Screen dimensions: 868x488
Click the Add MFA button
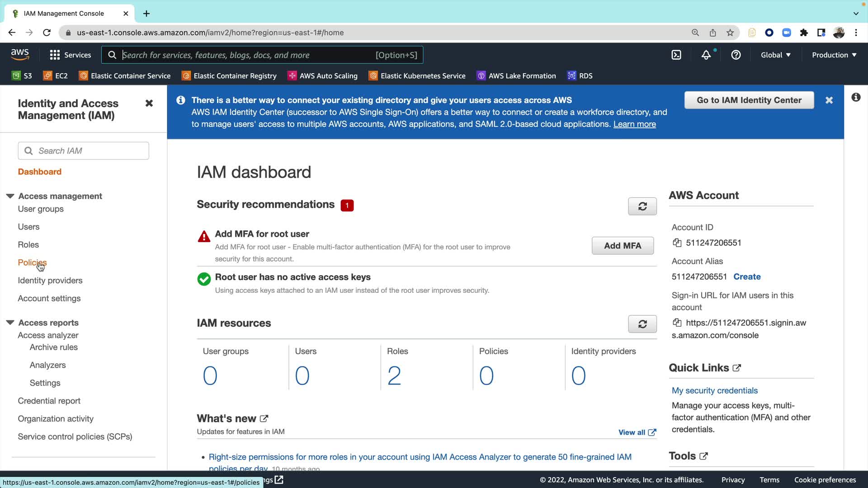(623, 246)
